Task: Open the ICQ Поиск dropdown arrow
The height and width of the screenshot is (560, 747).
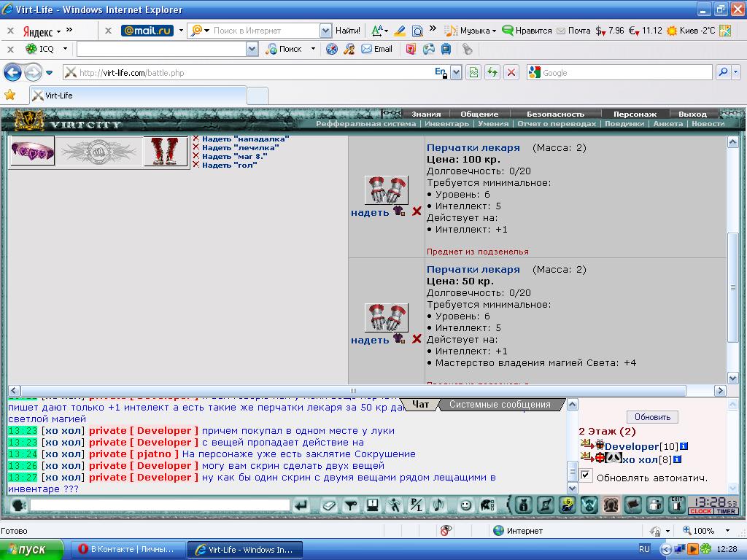Action: click(x=313, y=49)
